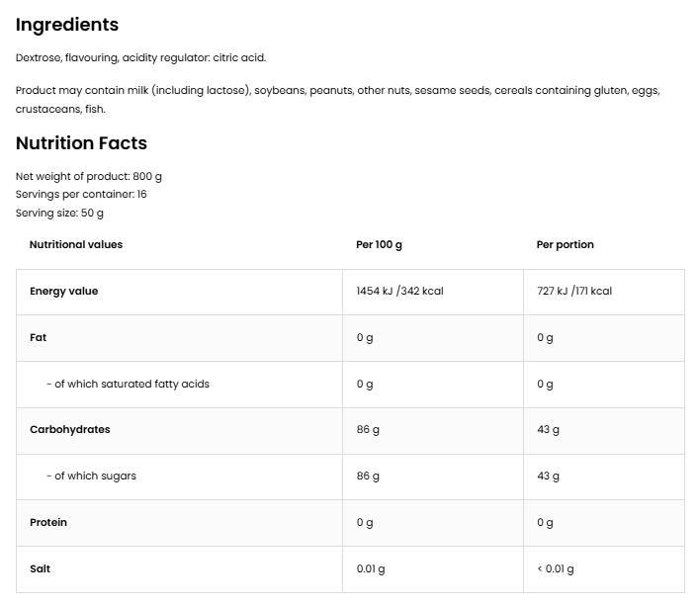Click the Fat row label
This screenshot has height=607, width=700.
pos(39,337)
